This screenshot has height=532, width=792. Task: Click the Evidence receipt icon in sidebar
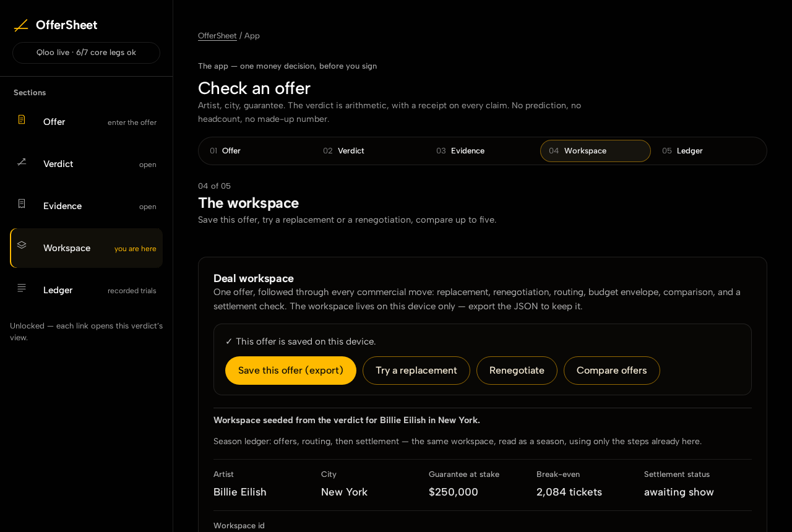pos(22,204)
